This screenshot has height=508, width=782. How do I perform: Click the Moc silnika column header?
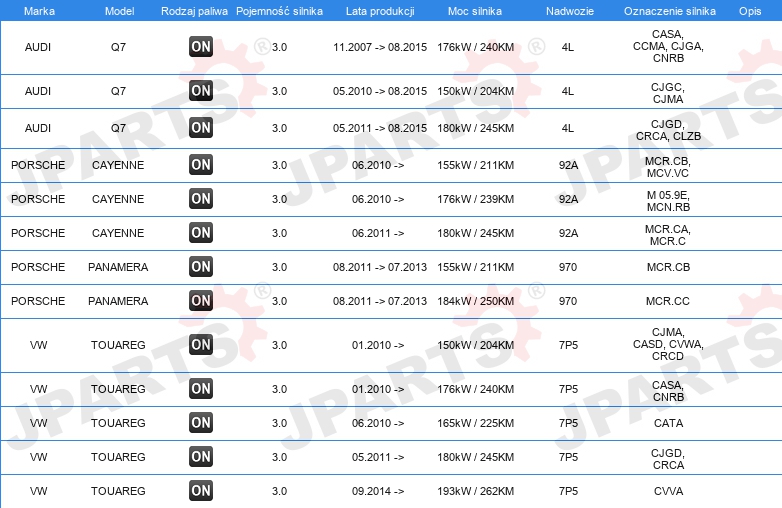[x=475, y=11]
